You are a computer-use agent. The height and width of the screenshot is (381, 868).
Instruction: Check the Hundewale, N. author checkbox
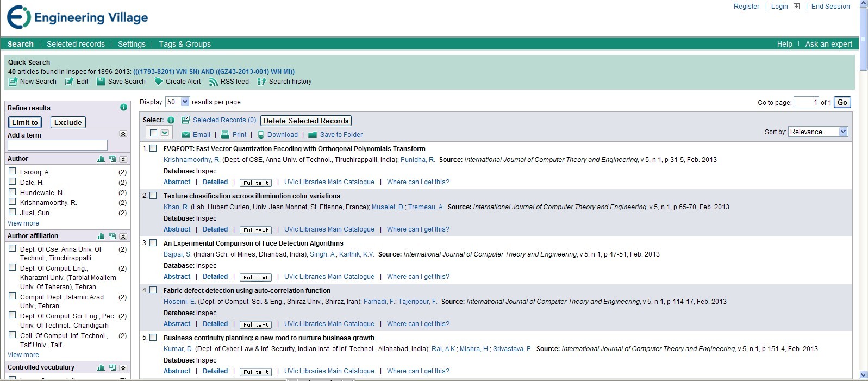(12, 191)
